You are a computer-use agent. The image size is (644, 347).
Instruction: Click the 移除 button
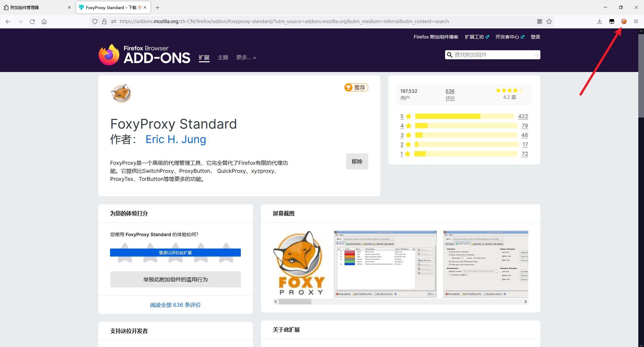(x=357, y=161)
